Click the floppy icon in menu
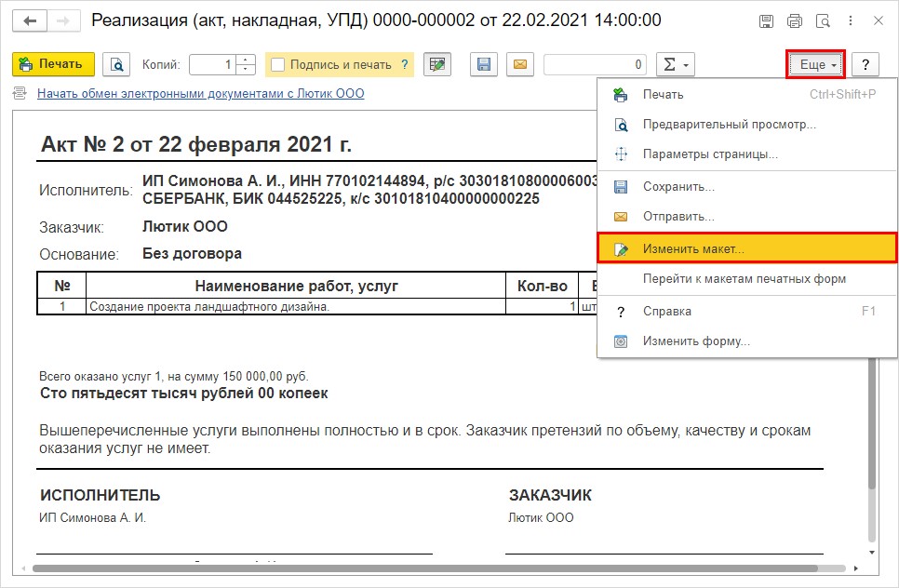The width and height of the screenshot is (899, 588). click(x=621, y=187)
